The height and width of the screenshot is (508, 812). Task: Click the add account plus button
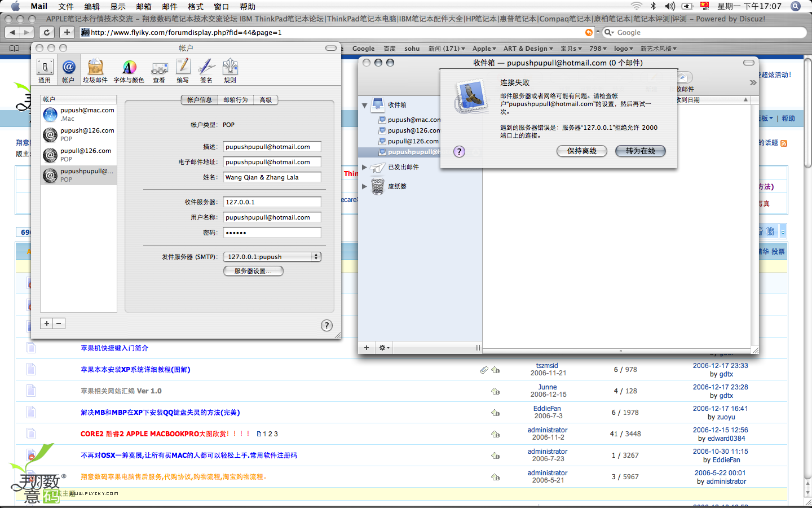coord(47,323)
